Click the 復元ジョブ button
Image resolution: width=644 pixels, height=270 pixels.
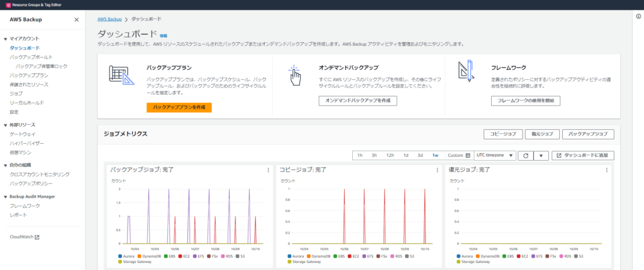click(x=542, y=134)
